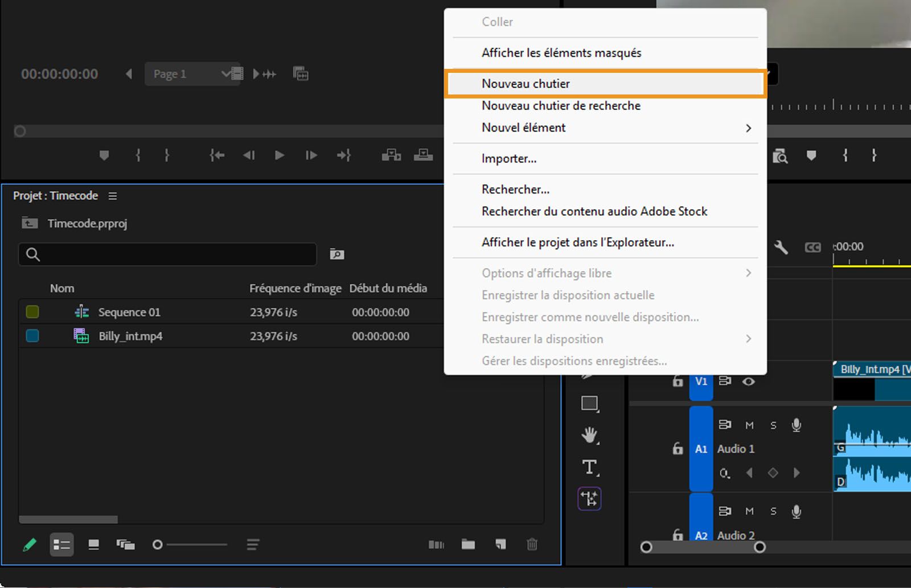The width and height of the screenshot is (911, 588).
Task: Click Afficher le projet dans l'Explorateur
Action: (x=578, y=242)
